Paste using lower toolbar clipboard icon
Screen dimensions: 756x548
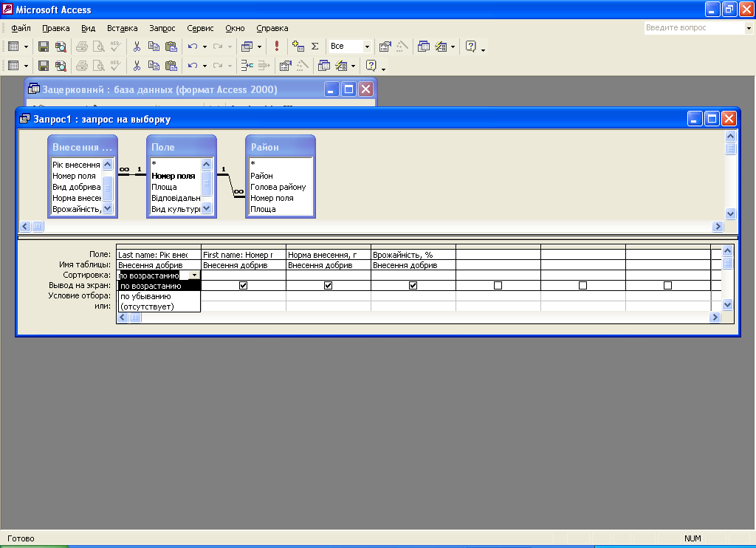pos(171,66)
